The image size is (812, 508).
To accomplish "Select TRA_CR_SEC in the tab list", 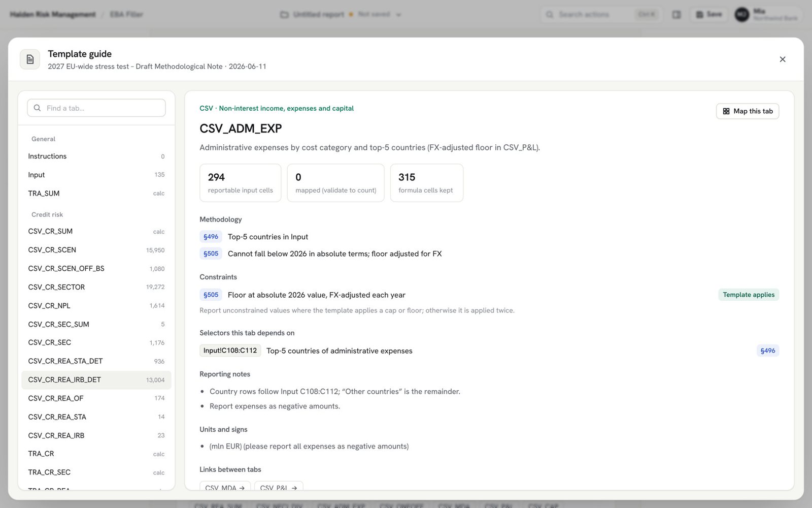I will pos(96,472).
